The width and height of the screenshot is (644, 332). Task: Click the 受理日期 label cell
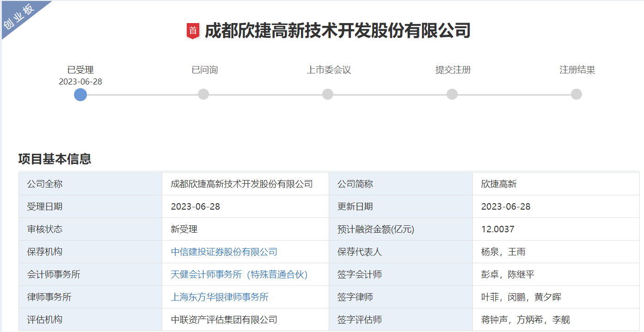(x=91, y=206)
